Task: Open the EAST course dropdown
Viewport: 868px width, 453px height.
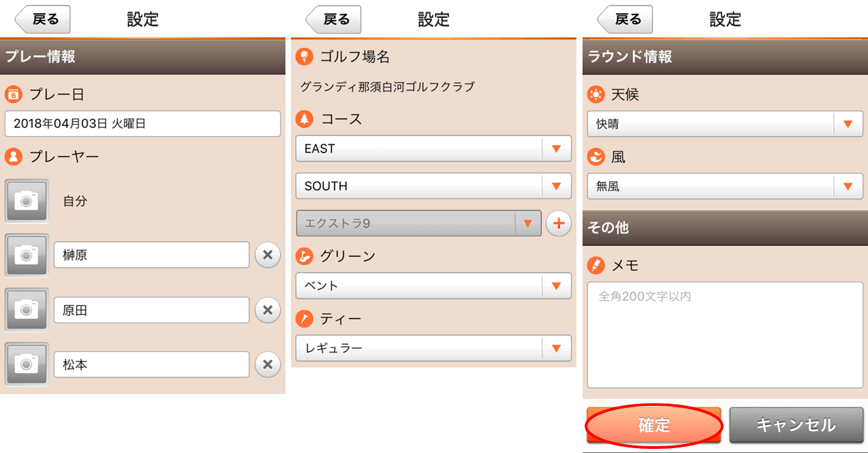Action: pos(433,148)
